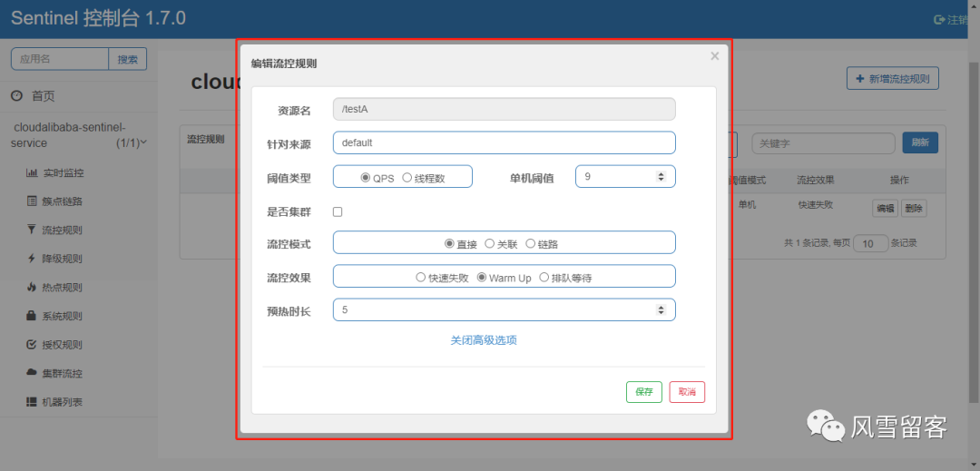This screenshot has width=980, height=471.
Task: Click the blue 刷新 button
Action: [x=920, y=142]
